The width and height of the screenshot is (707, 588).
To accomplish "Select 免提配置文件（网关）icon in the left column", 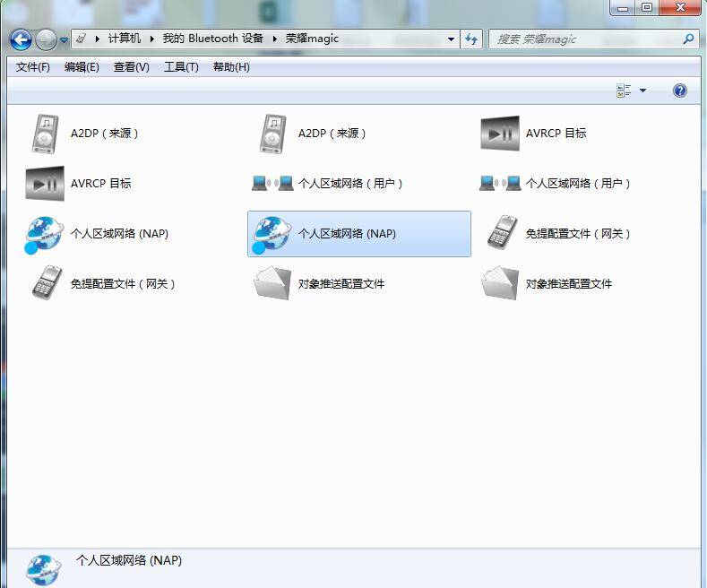I will coord(45,284).
